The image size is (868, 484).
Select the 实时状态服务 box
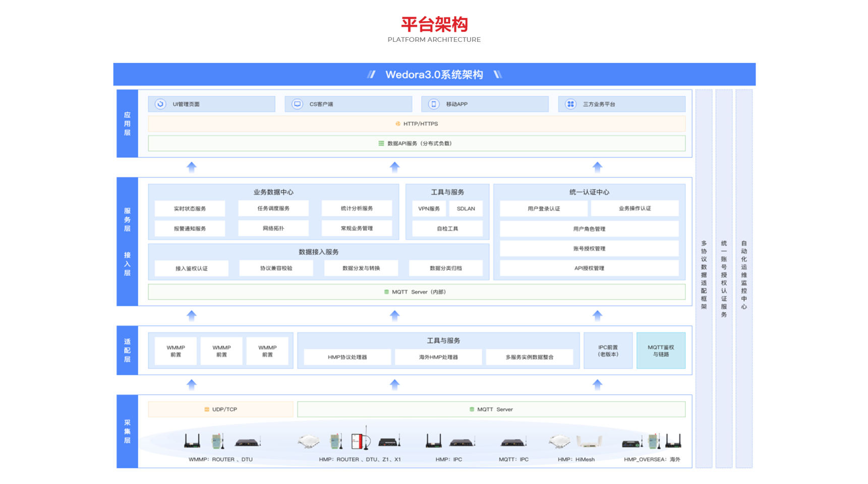190,209
